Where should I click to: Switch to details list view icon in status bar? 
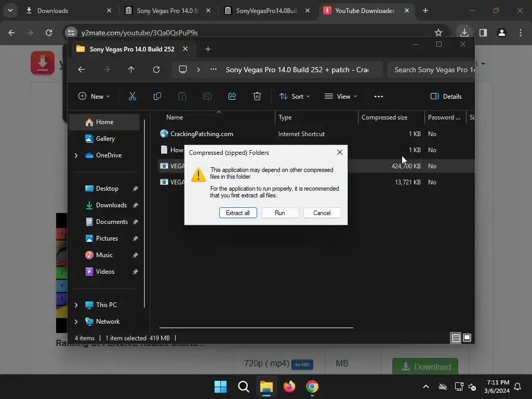pyautogui.click(x=456, y=338)
